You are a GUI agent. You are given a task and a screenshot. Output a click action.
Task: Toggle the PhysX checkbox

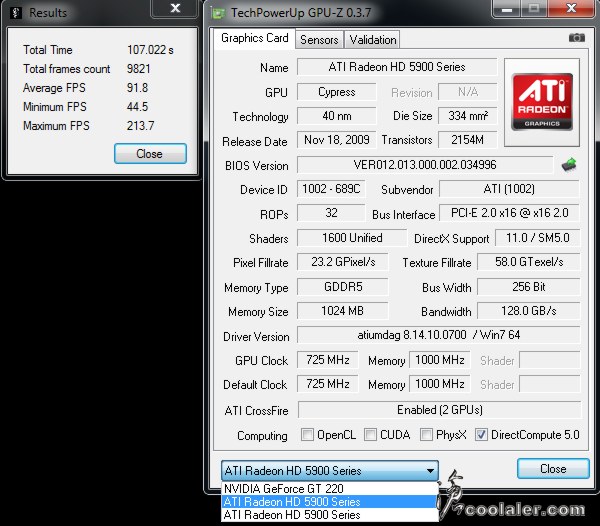click(x=426, y=435)
